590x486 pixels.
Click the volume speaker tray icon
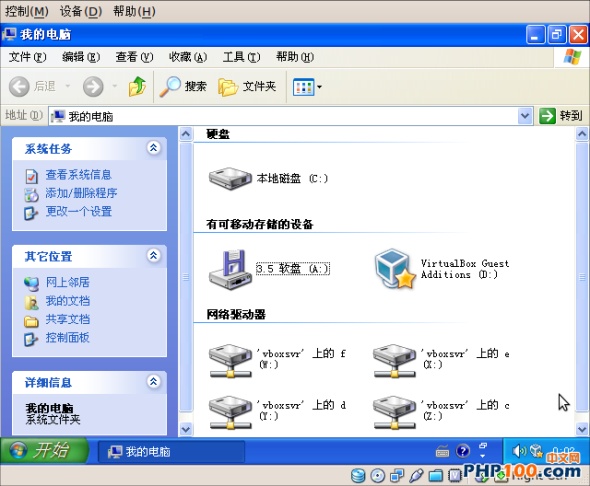click(x=519, y=450)
